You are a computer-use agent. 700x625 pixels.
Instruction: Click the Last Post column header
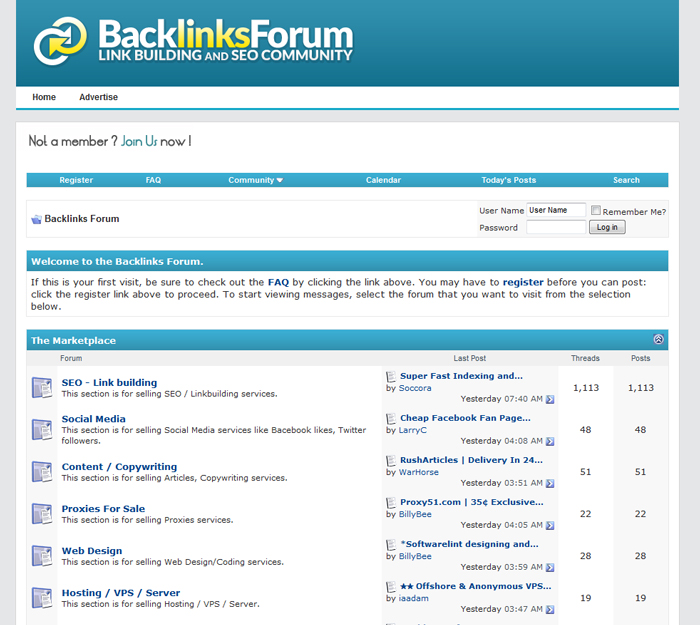[x=470, y=358]
